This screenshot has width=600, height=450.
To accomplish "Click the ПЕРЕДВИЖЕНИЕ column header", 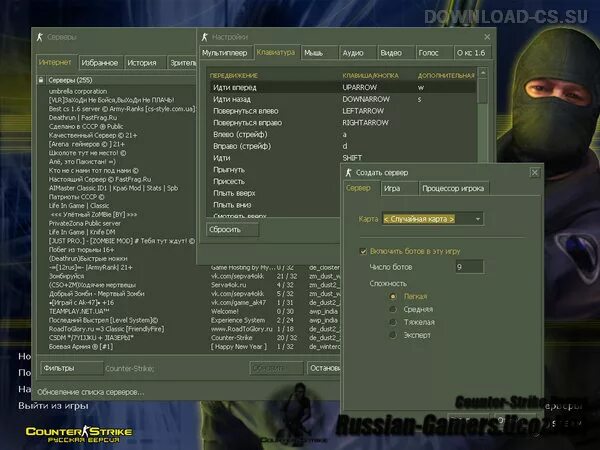I will click(234, 76).
